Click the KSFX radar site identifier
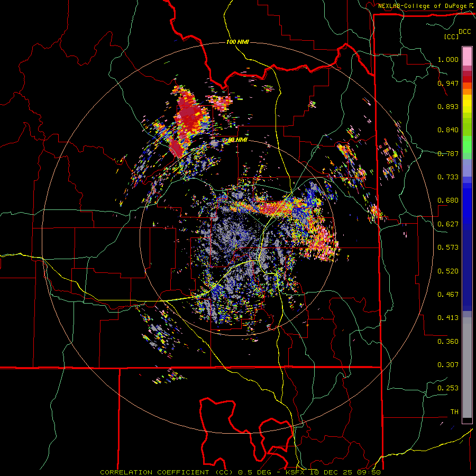This screenshot has height=476, width=476. pos(295,472)
